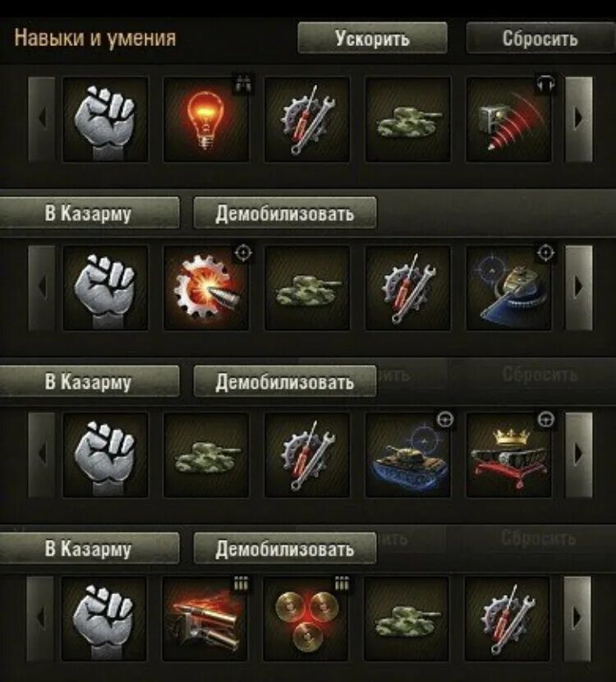This screenshot has height=682, width=616.
Task: Click the radio signal boost skill icon
Action: 508,119
